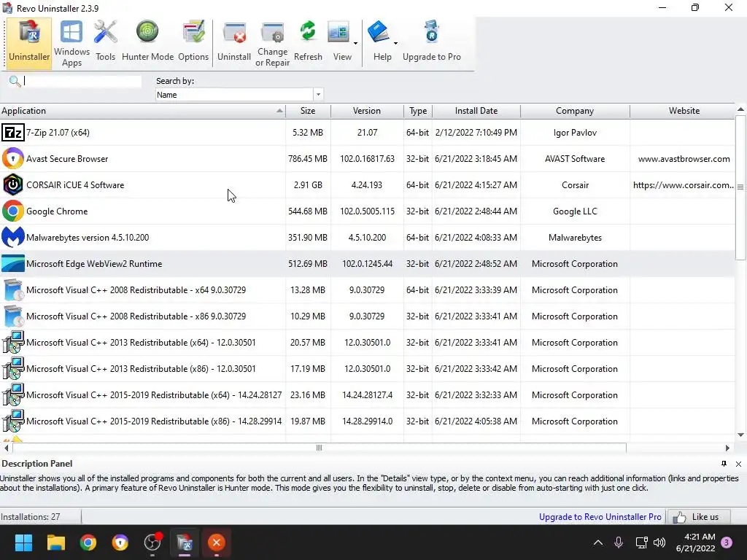Select Visual C++ 2008 Redistributable x86 icon

(13, 316)
